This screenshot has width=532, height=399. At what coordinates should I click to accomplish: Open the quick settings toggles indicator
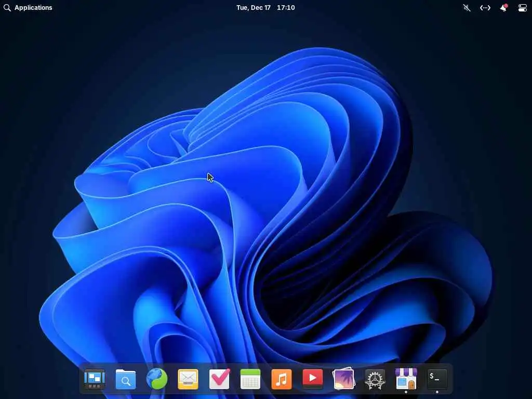pos(523,7)
